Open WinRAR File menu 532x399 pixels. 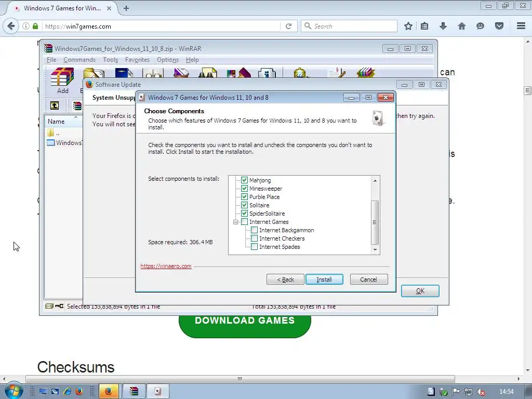point(51,60)
